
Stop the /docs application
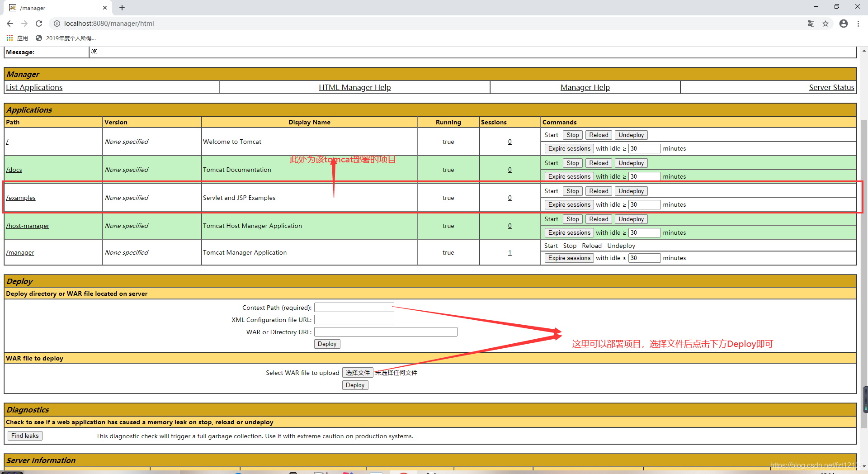[572, 163]
